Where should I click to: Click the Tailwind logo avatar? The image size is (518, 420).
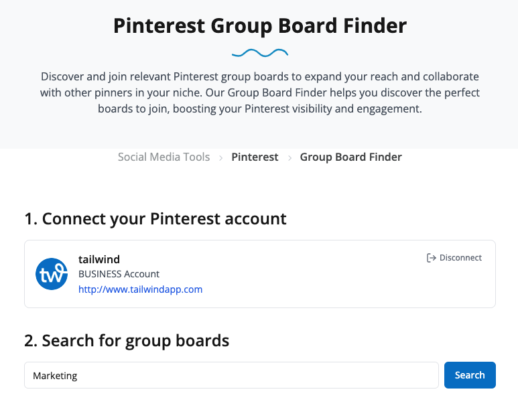click(52, 274)
